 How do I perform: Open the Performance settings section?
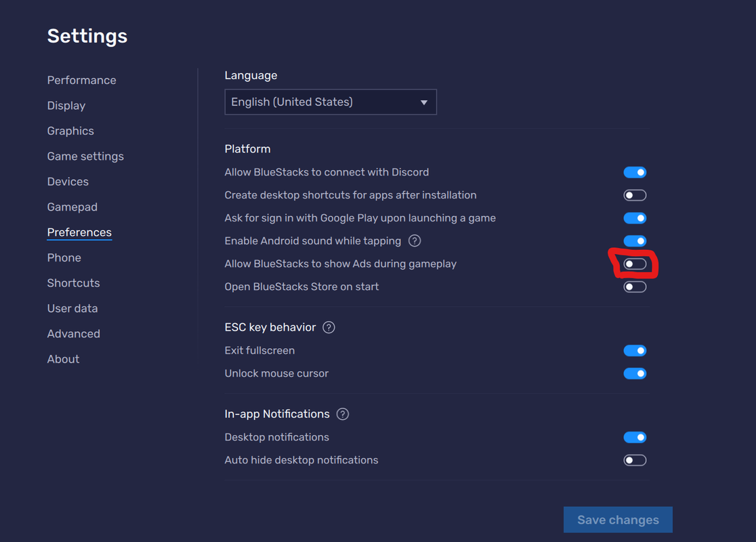(81, 80)
